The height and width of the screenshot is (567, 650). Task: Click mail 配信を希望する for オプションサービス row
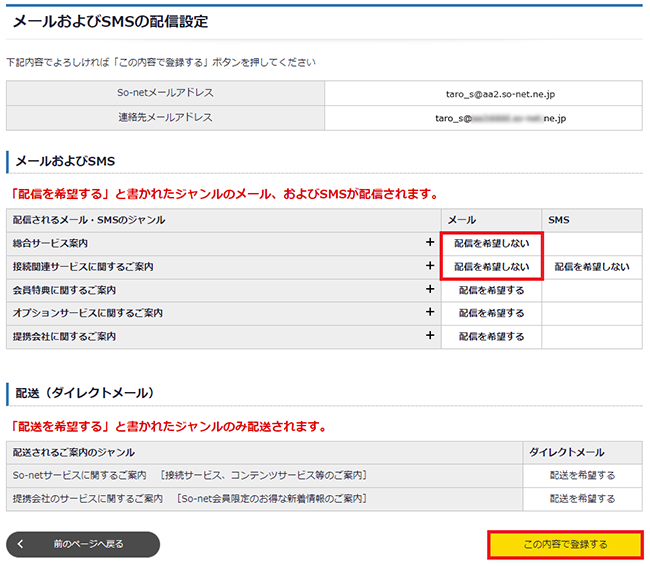point(491,313)
